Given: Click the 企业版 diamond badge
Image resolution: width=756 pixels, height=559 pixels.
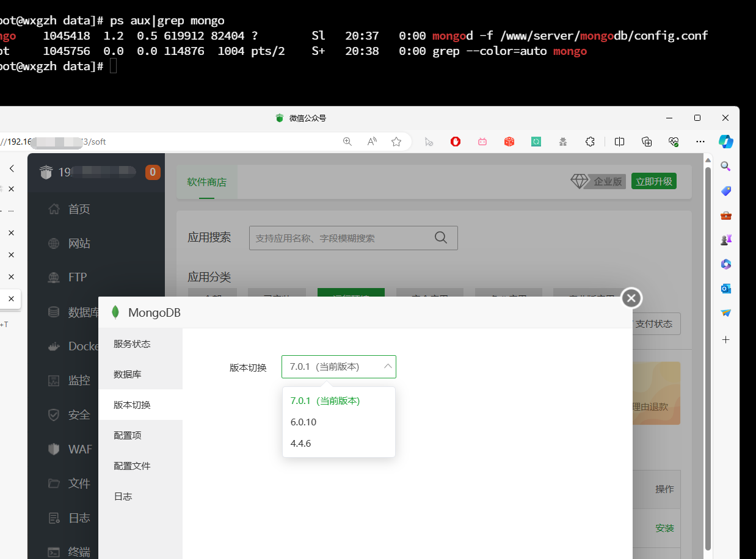Looking at the screenshot, I should pyautogui.click(x=598, y=181).
